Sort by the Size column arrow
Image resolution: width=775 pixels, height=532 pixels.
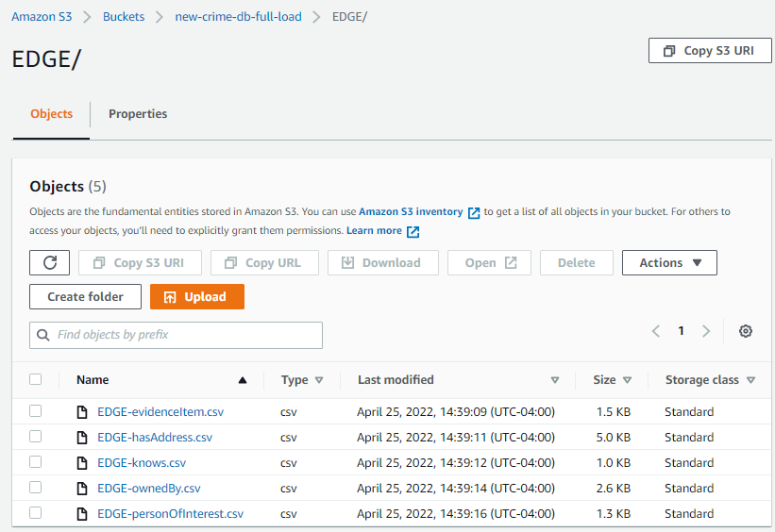tap(627, 380)
